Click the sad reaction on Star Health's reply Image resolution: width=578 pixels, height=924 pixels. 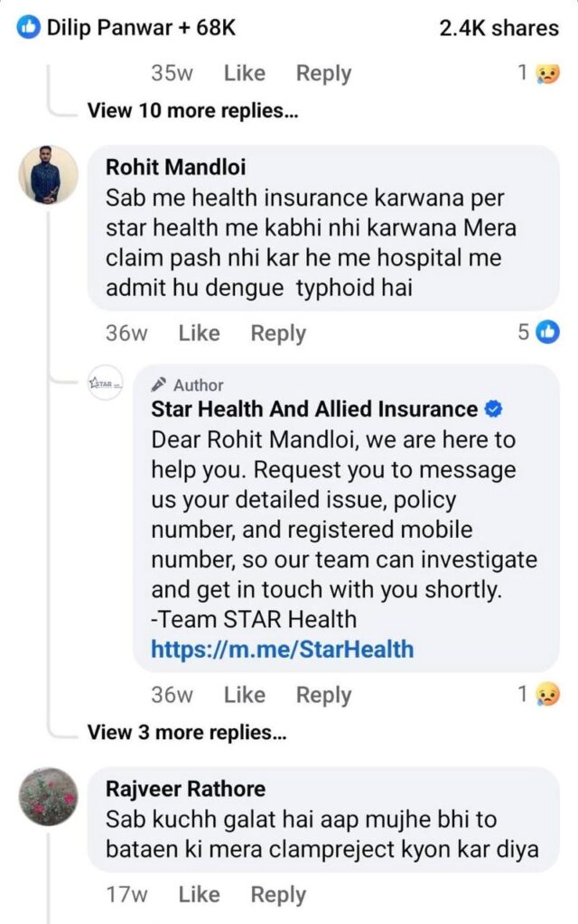(x=546, y=694)
